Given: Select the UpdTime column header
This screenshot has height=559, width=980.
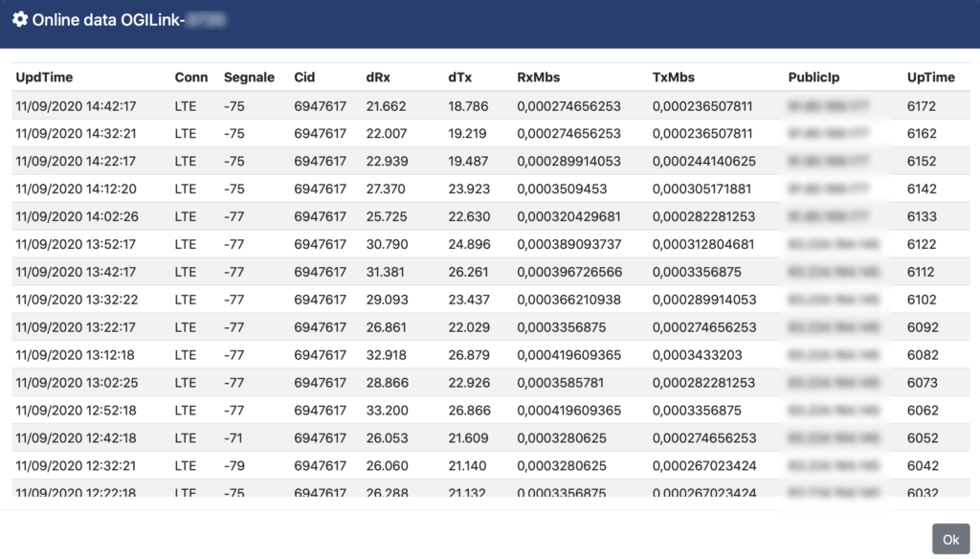Looking at the screenshot, I should (x=44, y=78).
